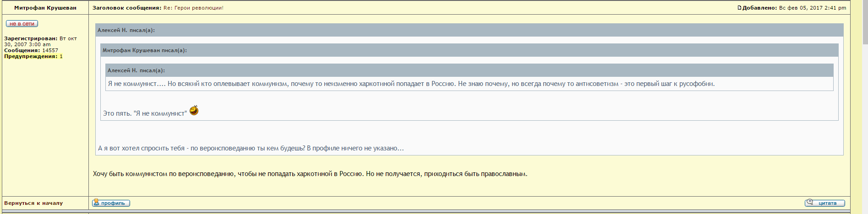Click the 'не в сети' offline status badge
This screenshot has width=868, height=214.
pos(22,24)
